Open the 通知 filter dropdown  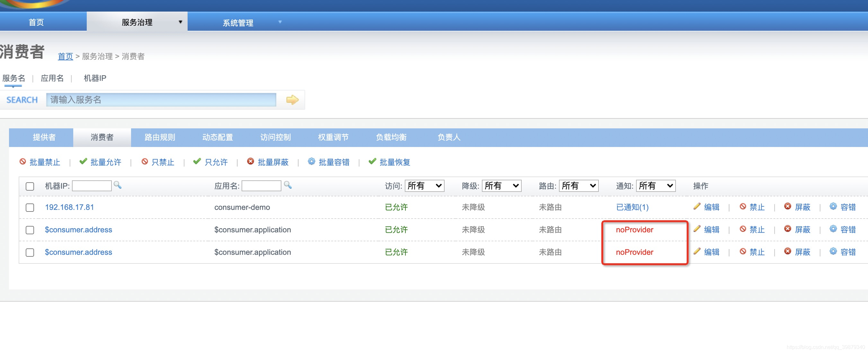[x=655, y=186]
